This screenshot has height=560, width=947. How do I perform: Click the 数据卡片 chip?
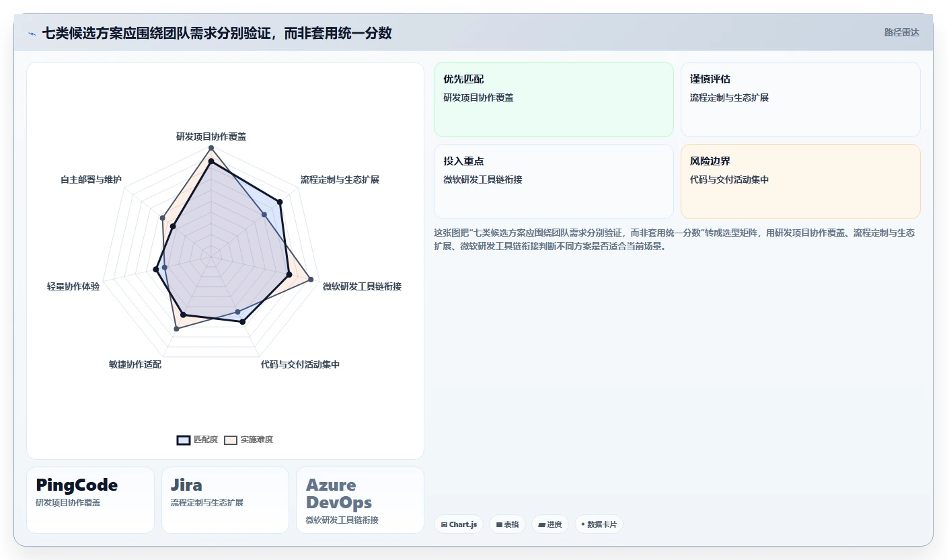[599, 524]
